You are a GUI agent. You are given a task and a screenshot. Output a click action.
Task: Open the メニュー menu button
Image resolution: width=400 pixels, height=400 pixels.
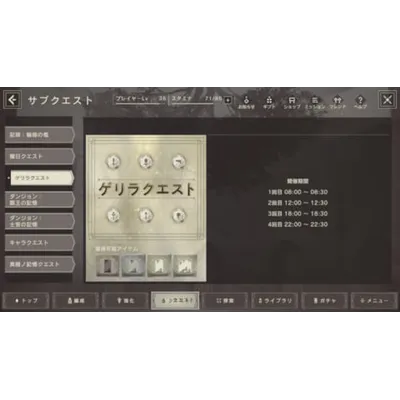coord(374,301)
